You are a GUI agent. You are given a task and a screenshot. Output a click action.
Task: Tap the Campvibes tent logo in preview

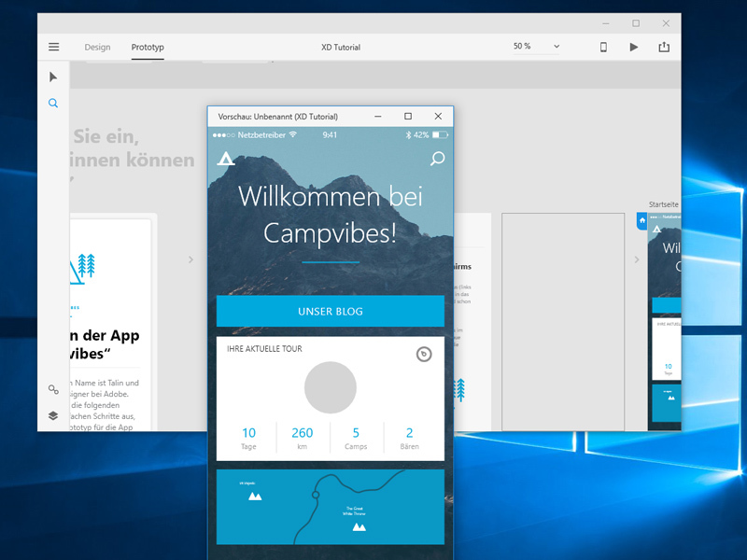point(226,158)
